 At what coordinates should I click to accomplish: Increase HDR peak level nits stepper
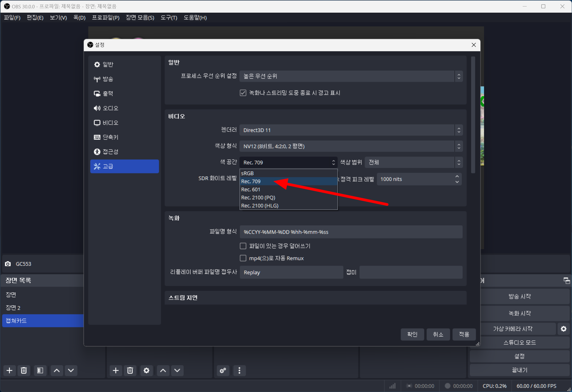457,176
